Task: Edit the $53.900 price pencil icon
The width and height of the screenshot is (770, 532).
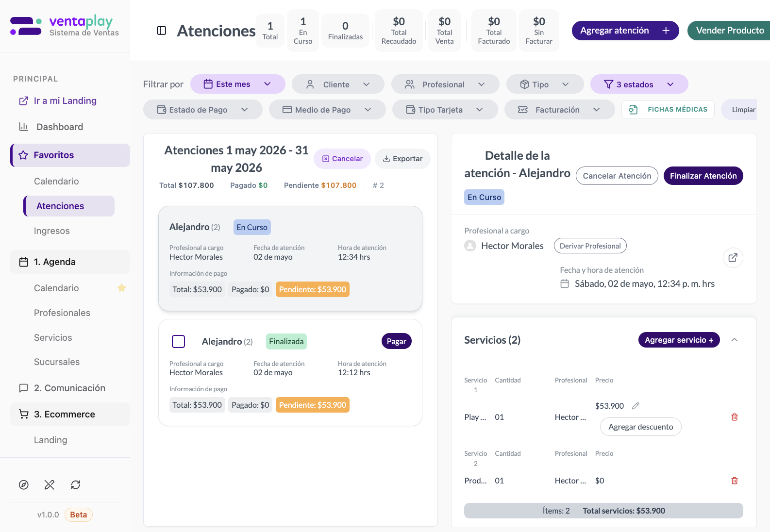Action: coord(636,406)
